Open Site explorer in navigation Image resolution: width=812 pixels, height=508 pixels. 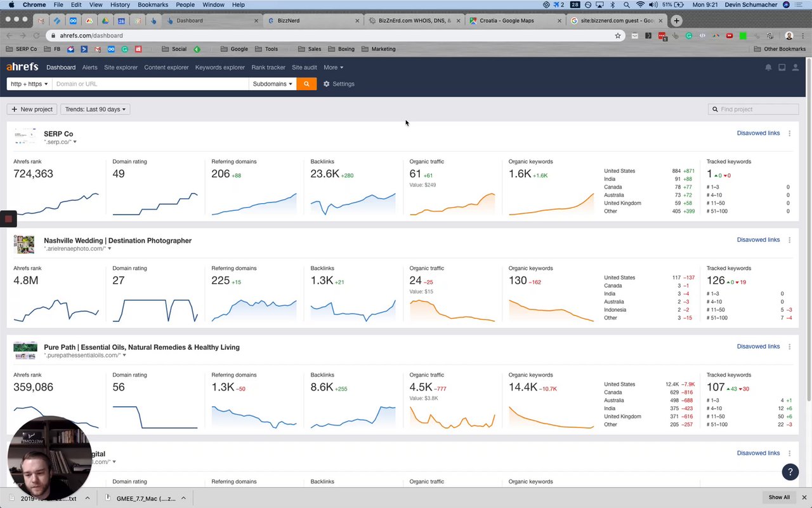pos(121,67)
